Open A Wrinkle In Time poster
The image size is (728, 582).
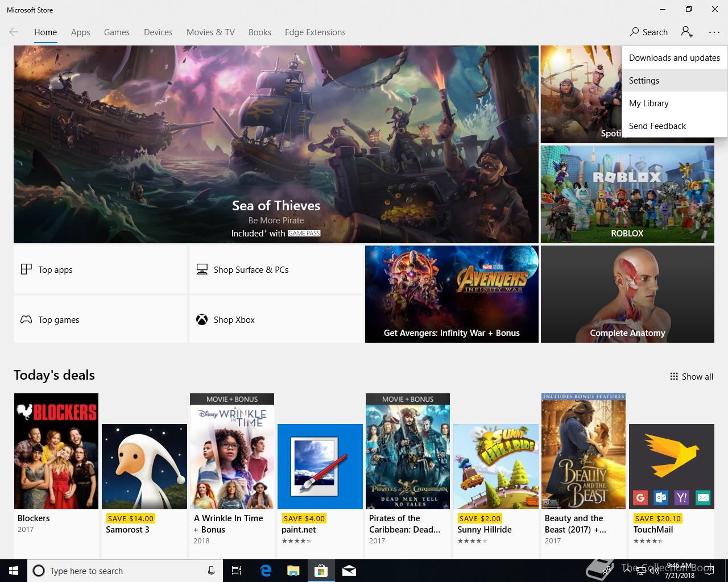coord(232,451)
